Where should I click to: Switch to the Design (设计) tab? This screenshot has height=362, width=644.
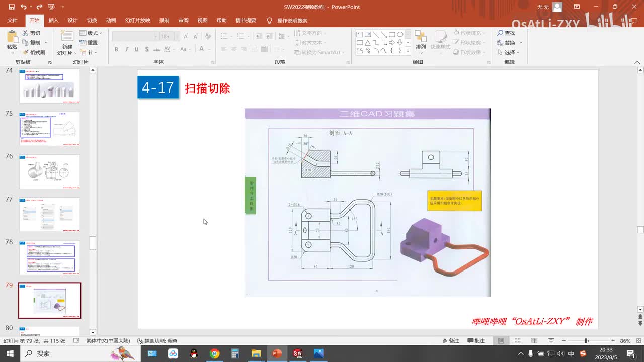[x=72, y=21]
